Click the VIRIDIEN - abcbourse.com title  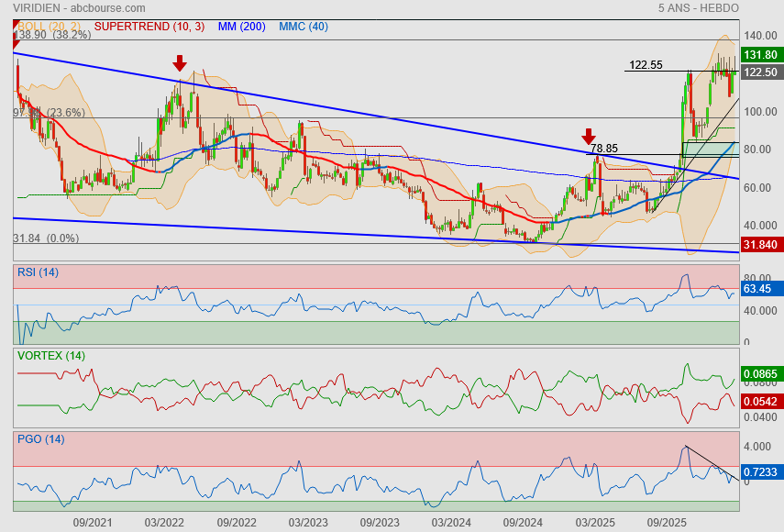click(x=73, y=7)
